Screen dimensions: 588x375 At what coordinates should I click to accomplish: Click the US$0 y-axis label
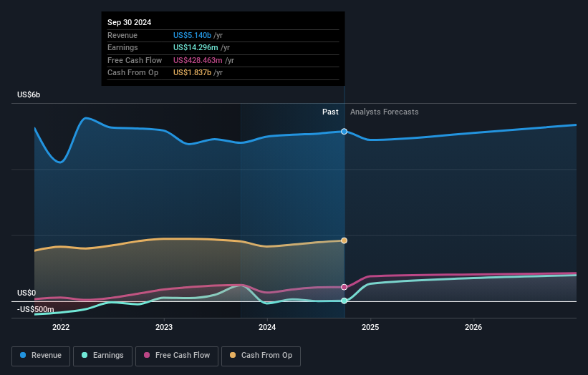coord(26,293)
